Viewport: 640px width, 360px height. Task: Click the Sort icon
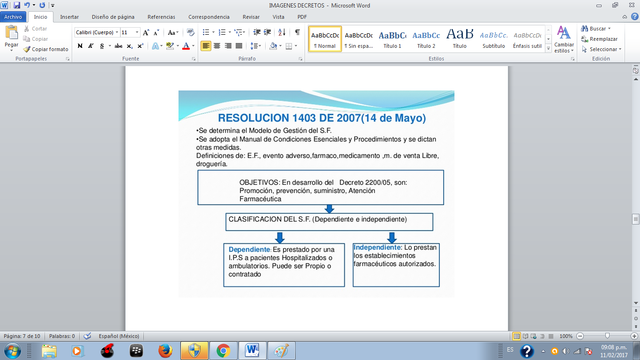[x=282, y=32]
